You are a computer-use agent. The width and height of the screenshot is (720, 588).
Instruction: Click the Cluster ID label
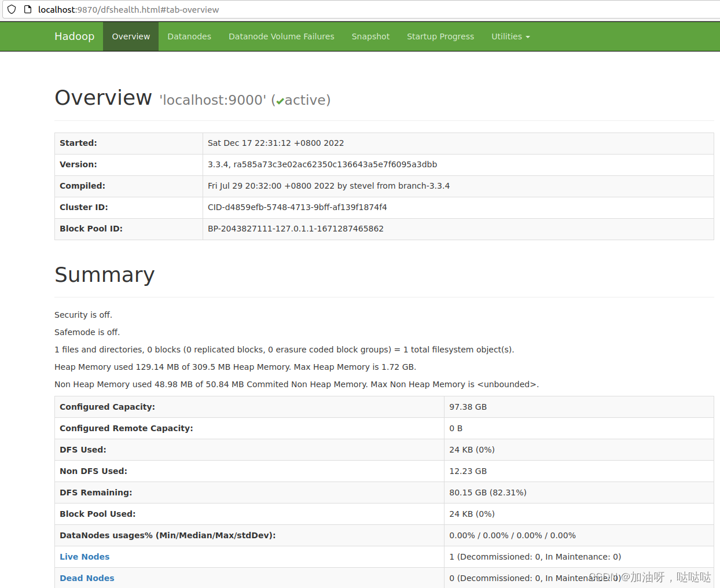pyautogui.click(x=84, y=207)
